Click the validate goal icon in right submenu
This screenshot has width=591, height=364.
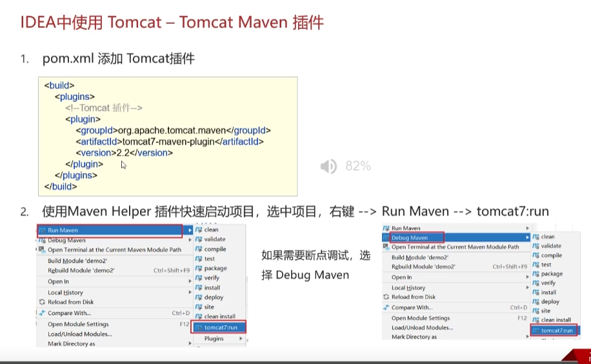(536, 246)
